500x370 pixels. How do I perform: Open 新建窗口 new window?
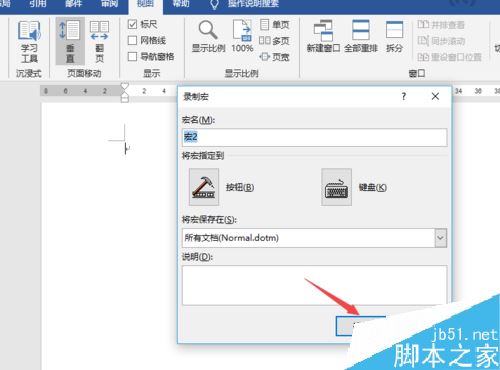(x=323, y=37)
